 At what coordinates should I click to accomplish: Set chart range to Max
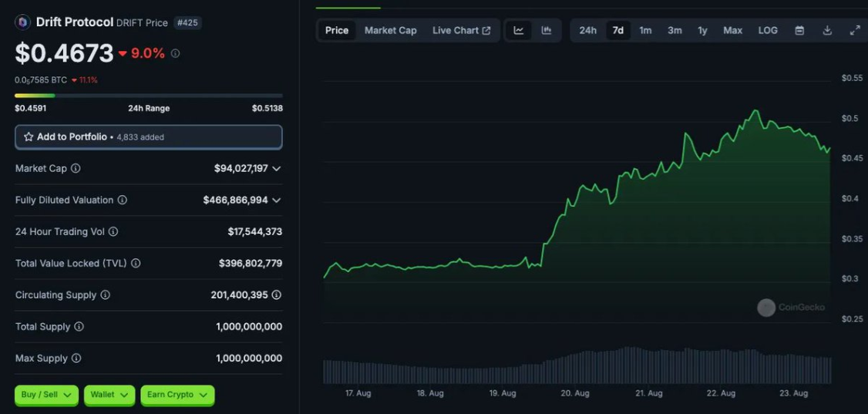click(x=732, y=30)
